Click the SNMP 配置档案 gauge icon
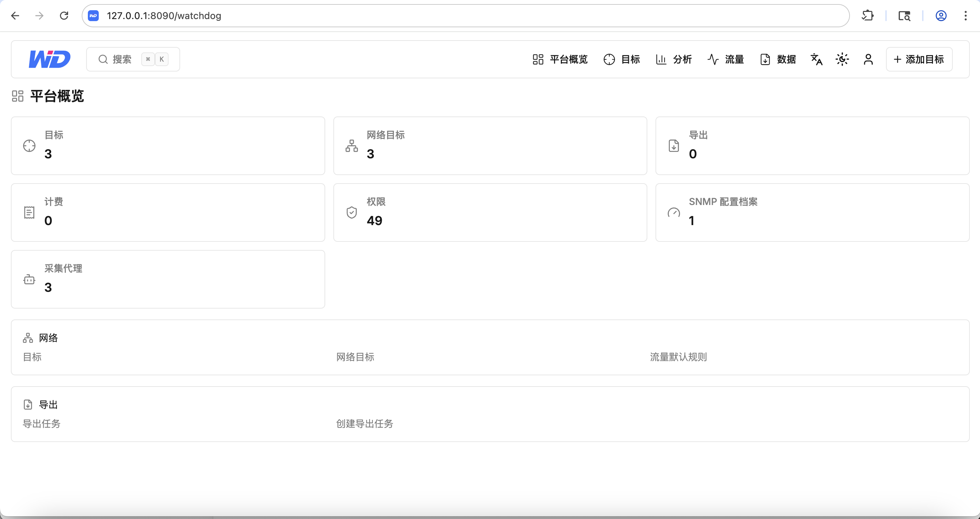The image size is (980, 519). click(x=674, y=213)
